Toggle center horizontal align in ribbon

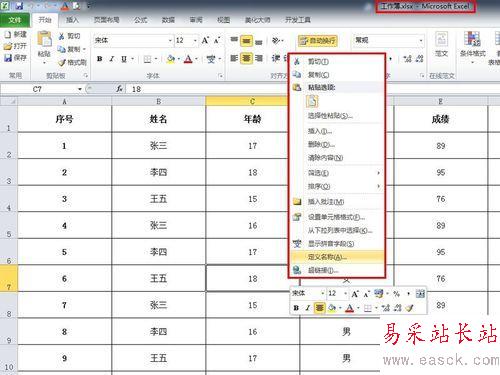tap(246, 59)
